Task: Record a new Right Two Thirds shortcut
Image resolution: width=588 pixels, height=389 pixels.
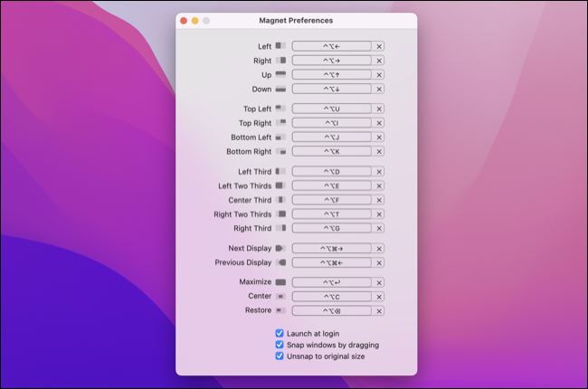Action: [332, 214]
